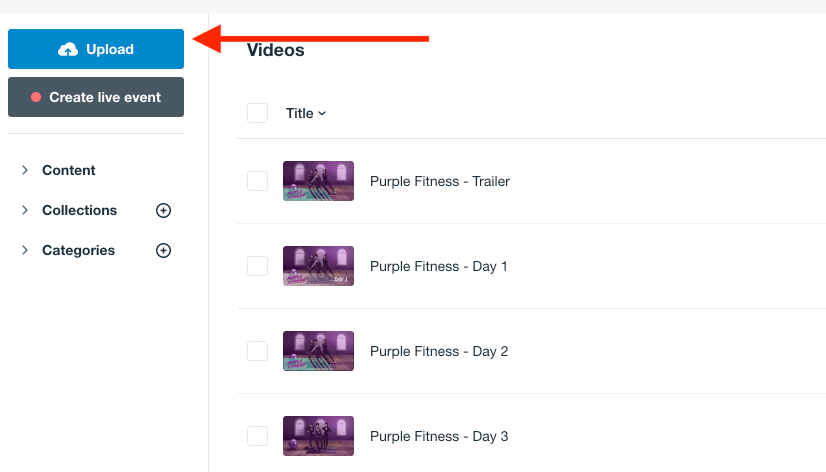Viewport: 826px width, 472px height.
Task: Click the cloud upload icon
Action: point(68,50)
